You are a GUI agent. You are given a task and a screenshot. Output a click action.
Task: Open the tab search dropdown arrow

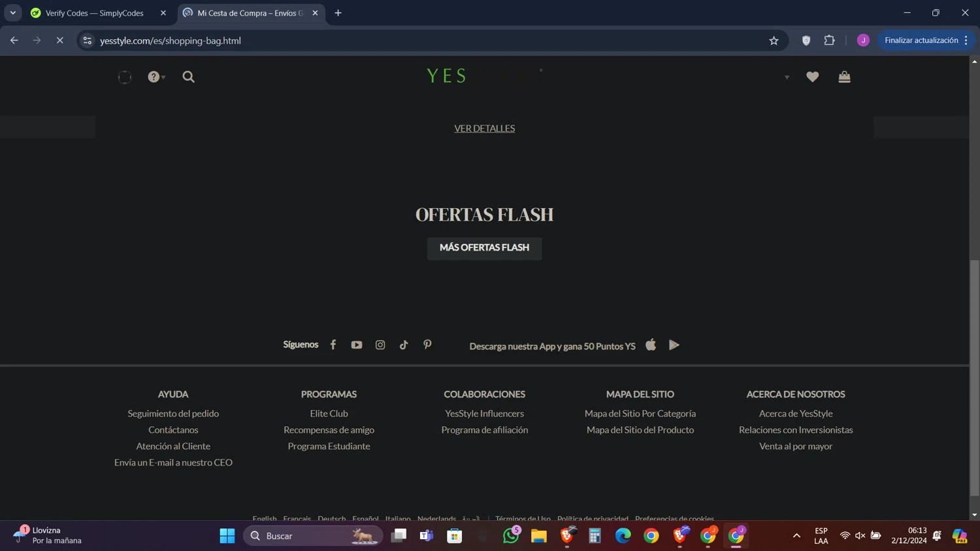(x=13, y=13)
